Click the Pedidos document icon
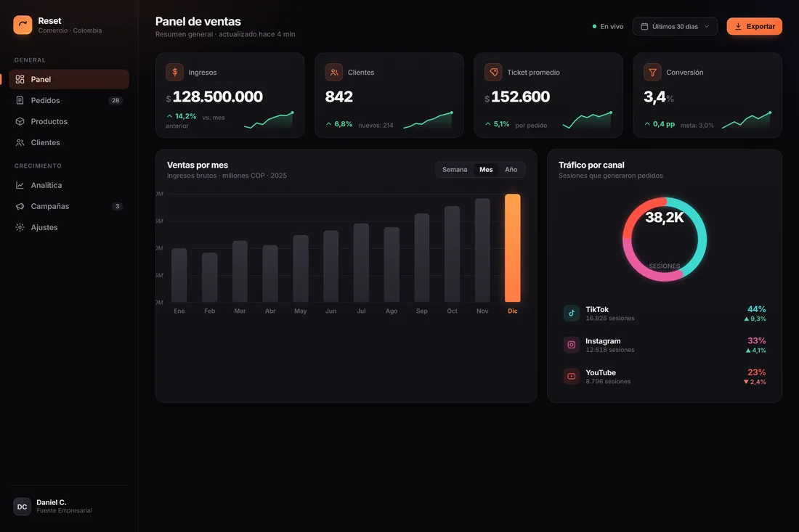 [20, 100]
